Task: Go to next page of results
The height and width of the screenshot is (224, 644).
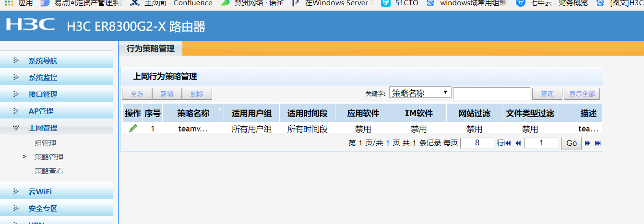Action: pyautogui.click(x=587, y=143)
